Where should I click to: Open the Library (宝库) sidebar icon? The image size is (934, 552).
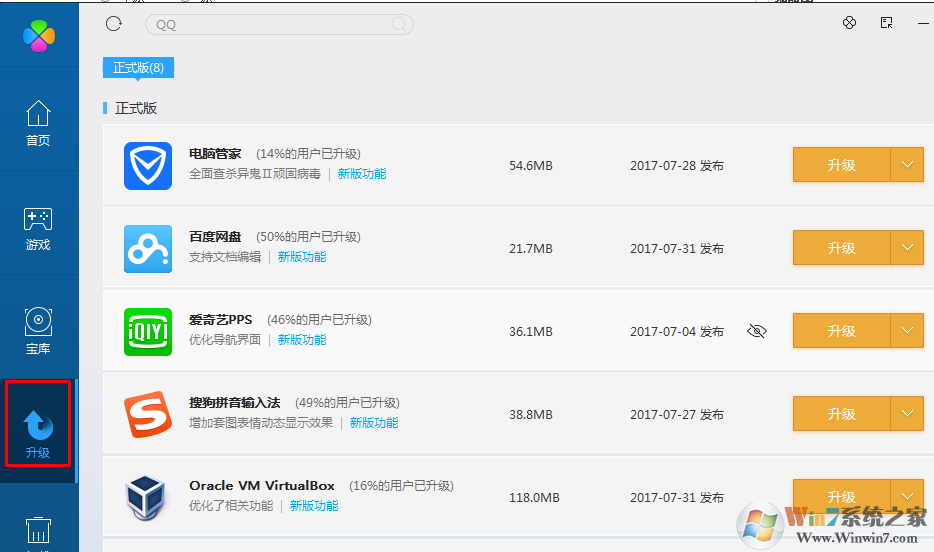(x=38, y=331)
